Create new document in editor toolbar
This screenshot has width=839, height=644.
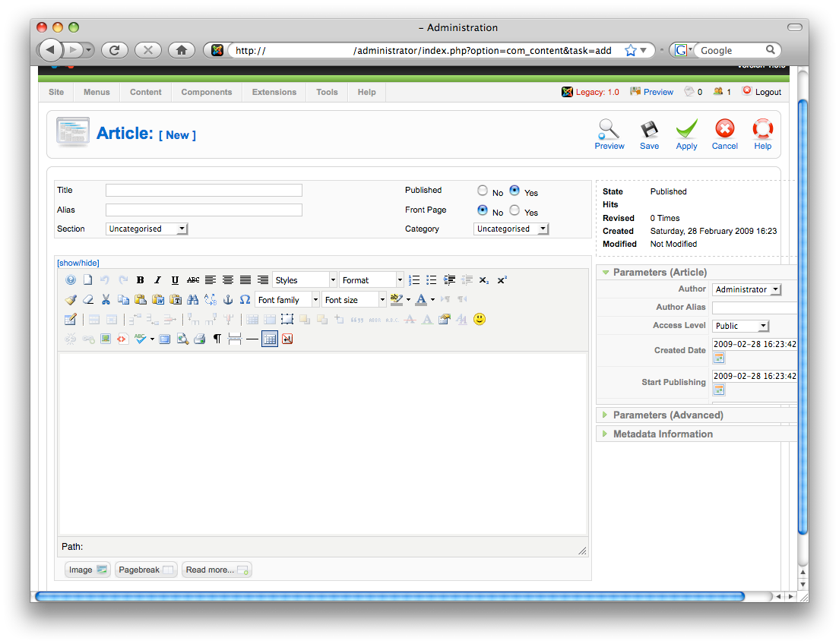pyautogui.click(x=87, y=279)
